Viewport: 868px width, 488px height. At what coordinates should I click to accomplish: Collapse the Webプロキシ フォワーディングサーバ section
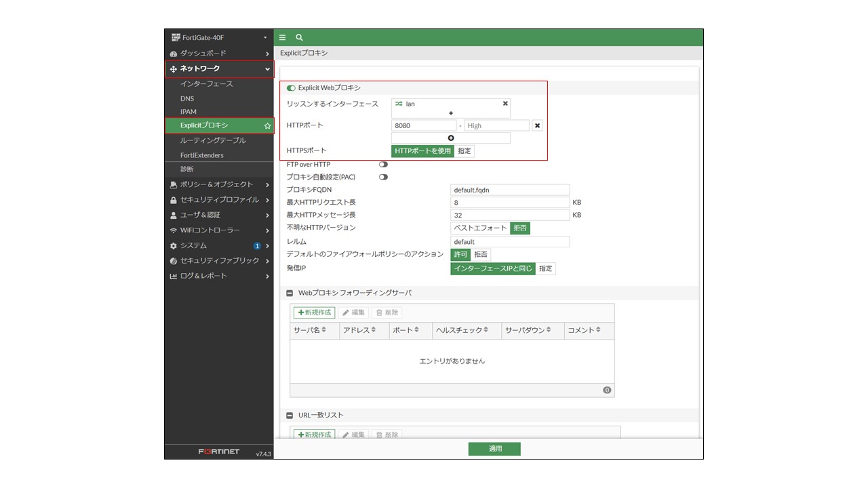tap(290, 293)
